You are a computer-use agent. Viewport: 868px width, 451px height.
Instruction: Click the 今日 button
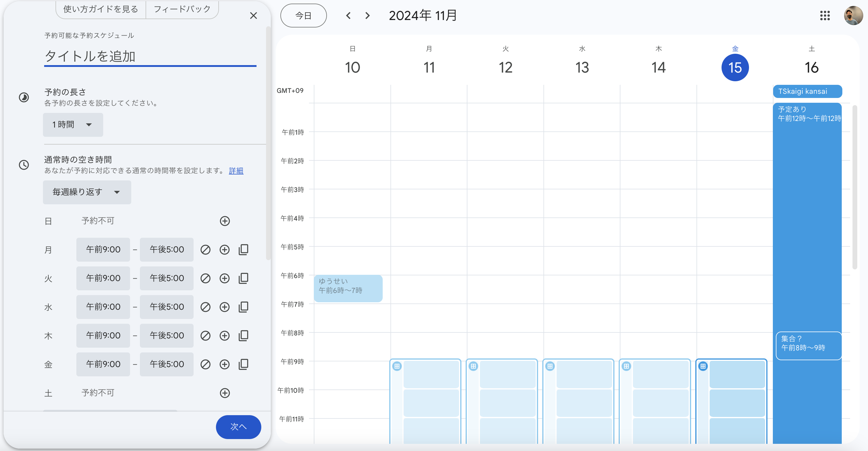303,16
